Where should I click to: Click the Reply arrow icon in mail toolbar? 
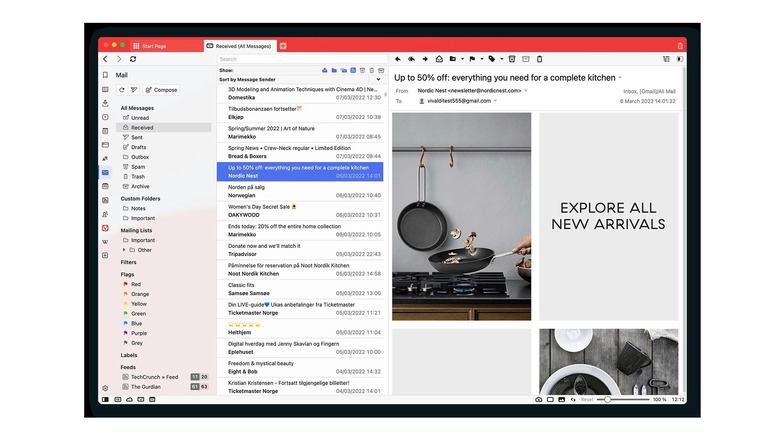tap(398, 59)
